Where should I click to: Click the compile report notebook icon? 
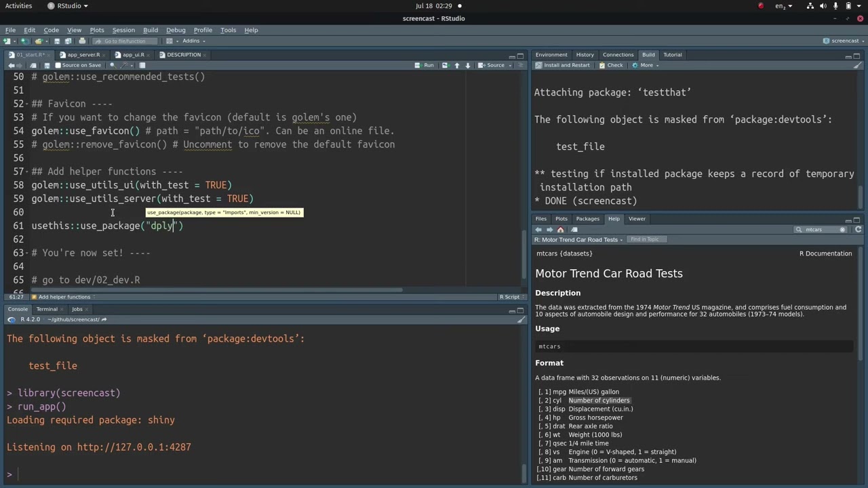coord(142,66)
